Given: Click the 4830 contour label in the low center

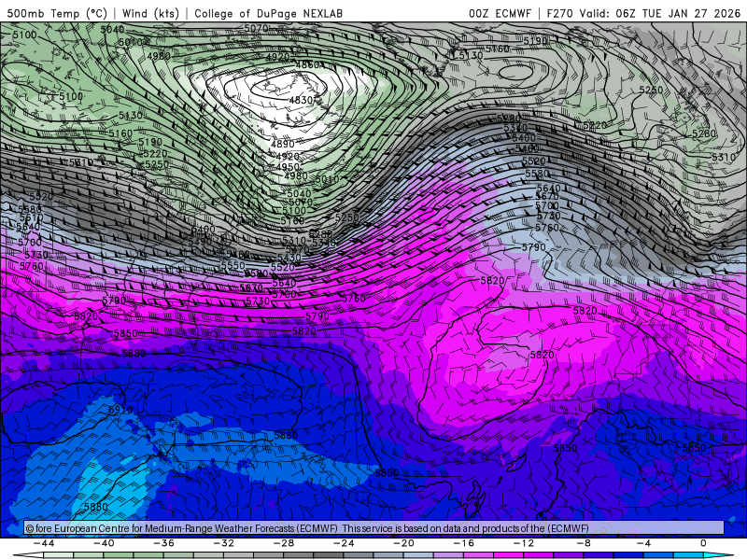Looking at the screenshot, I should 301,100.
